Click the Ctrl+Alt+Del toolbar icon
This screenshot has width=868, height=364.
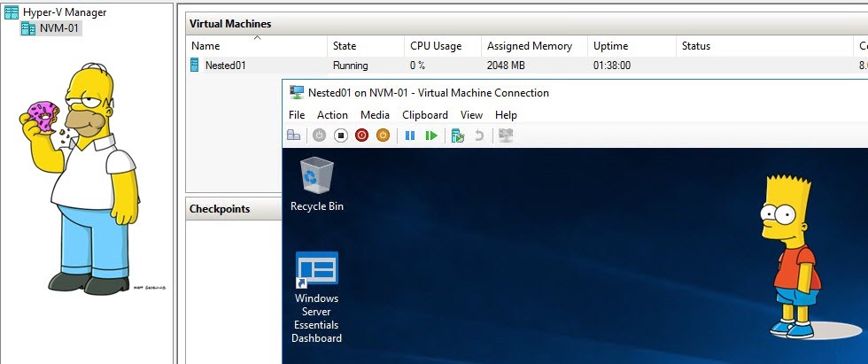(293, 136)
